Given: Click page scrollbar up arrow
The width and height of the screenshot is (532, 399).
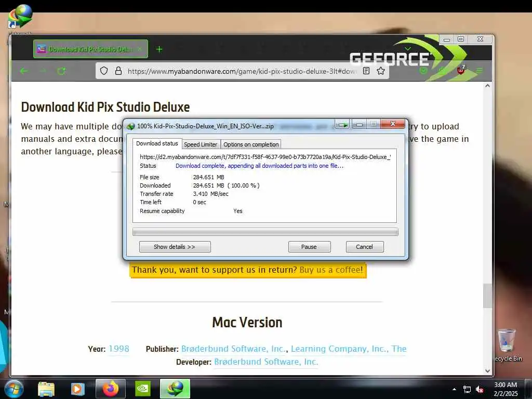Looking at the screenshot, I should pyautogui.click(x=487, y=86).
